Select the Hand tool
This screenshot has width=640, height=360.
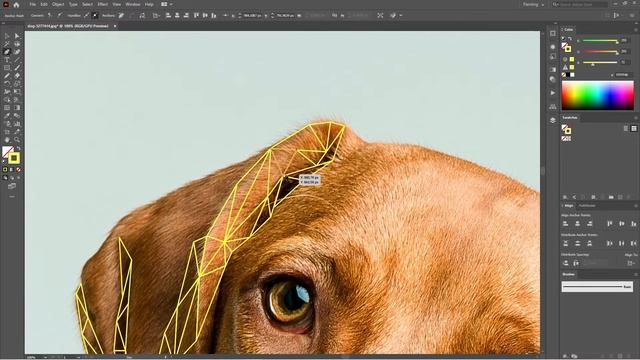coord(7,140)
